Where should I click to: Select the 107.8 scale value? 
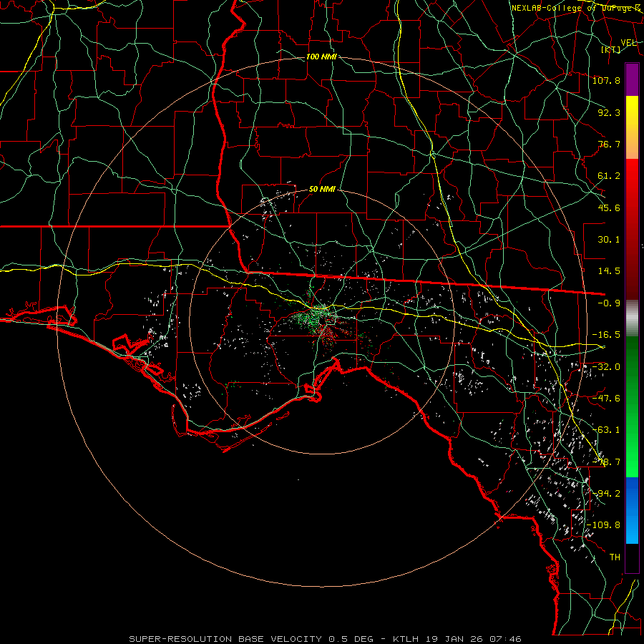[606, 80]
